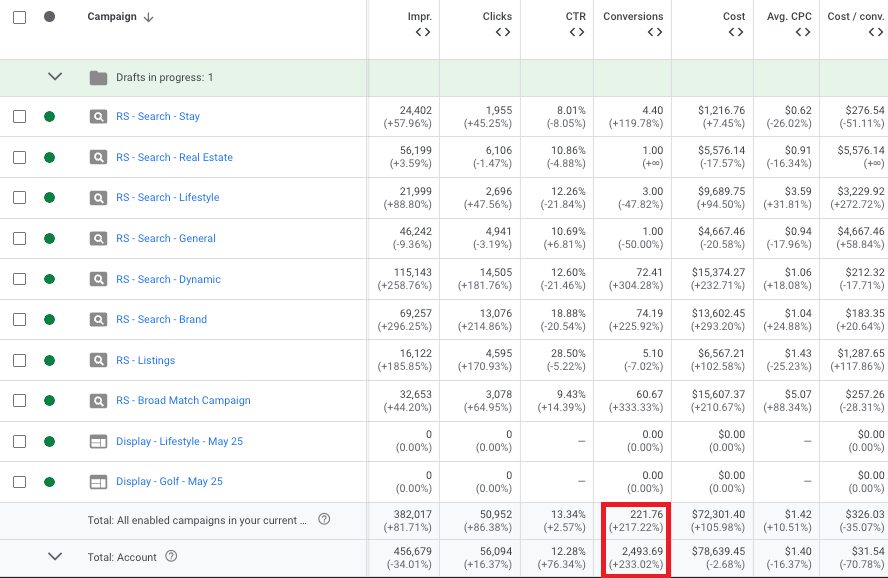Check the RS - Search - Real Estate row
Image resolution: width=888 pixels, height=578 pixels.
point(19,157)
